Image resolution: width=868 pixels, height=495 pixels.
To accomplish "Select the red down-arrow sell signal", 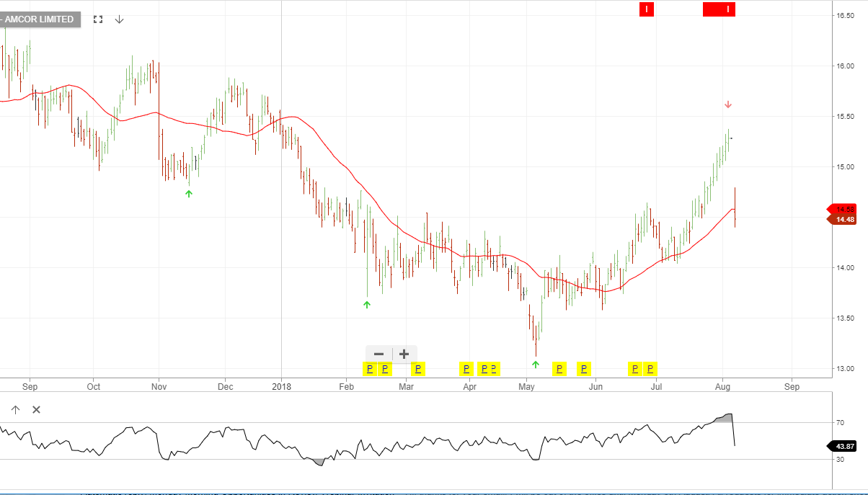I will 728,104.
